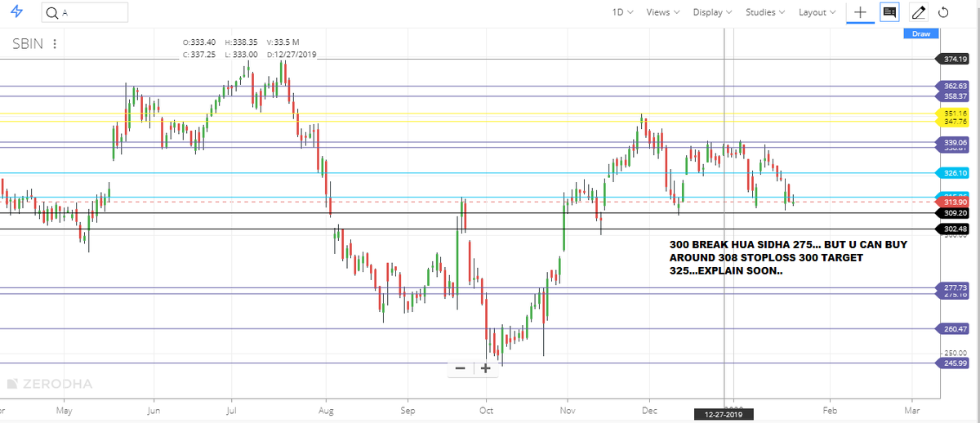Open the 1D interval dropdown
980x423 pixels.
tap(622, 12)
